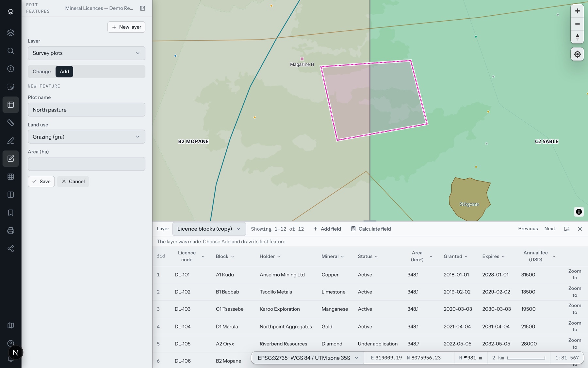The image size is (588, 368).
Task: Open the grid sidebar icon
Action: (x=10, y=177)
